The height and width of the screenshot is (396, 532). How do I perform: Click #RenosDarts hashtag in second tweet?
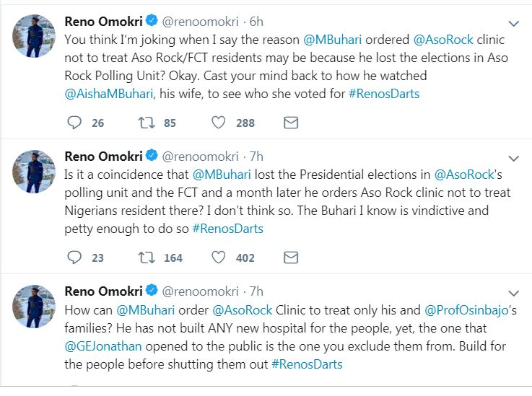[227, 229]
